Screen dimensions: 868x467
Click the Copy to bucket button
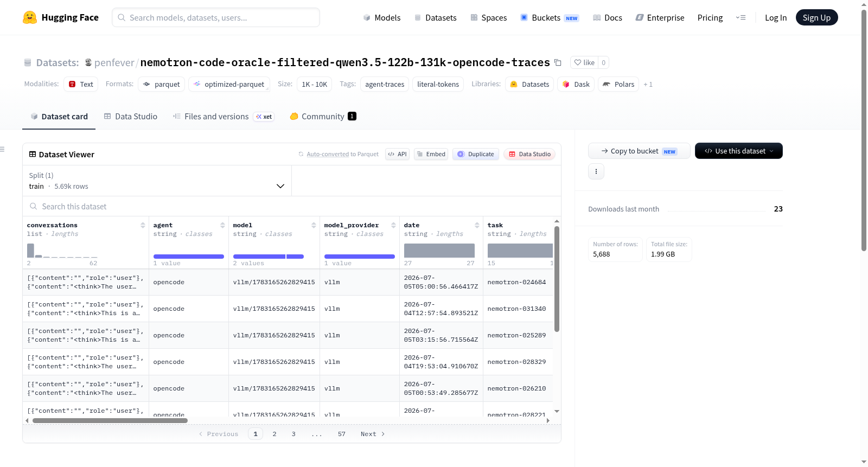coord(639,151)
